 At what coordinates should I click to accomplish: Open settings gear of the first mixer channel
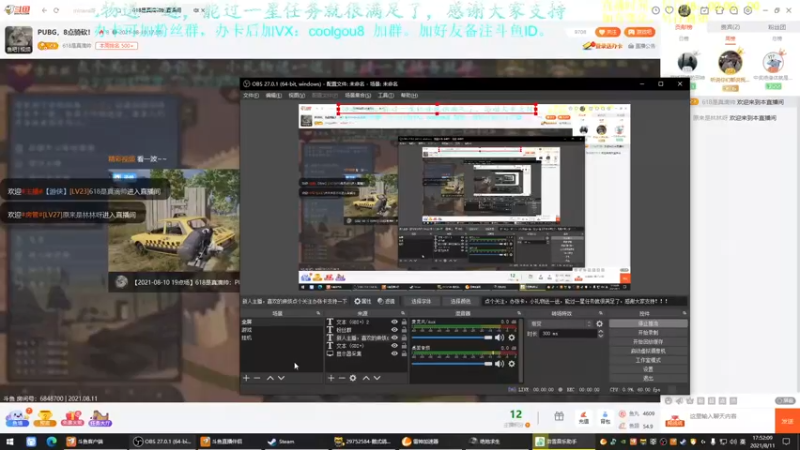coord(512,337)
